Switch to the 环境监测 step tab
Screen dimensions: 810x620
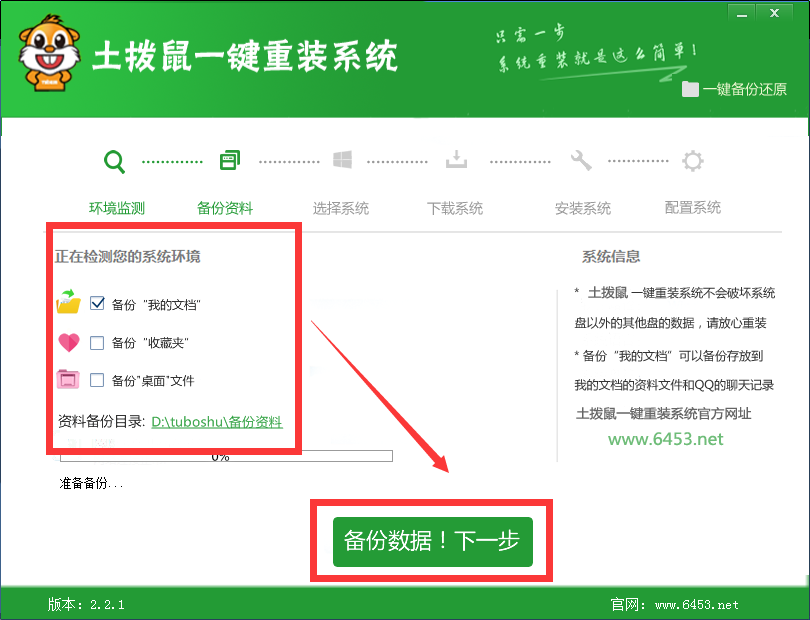pos(117,208)
